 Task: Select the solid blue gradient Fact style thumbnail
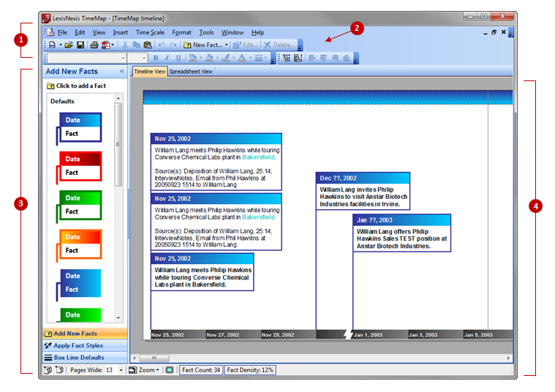(79, 284)
